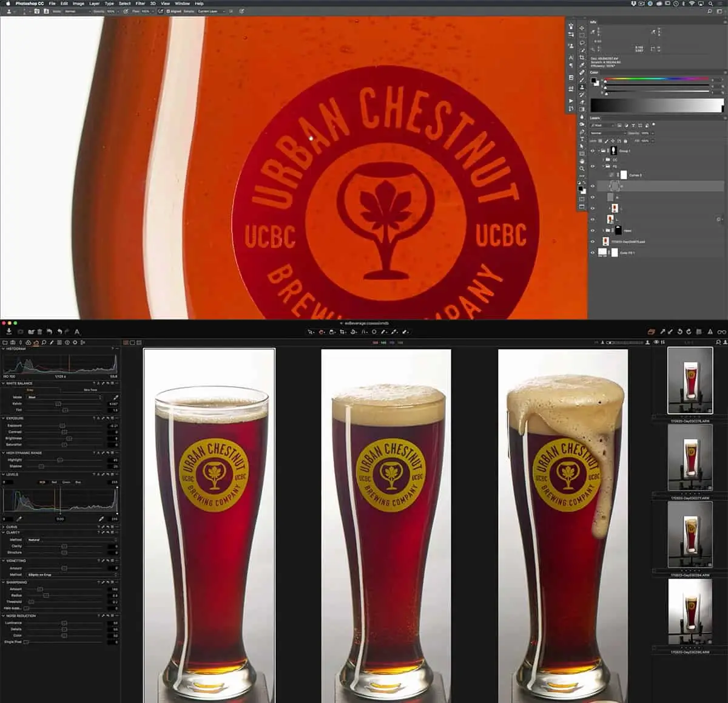Open the Dropbox menu bar icon

click(x=634, y=4)
